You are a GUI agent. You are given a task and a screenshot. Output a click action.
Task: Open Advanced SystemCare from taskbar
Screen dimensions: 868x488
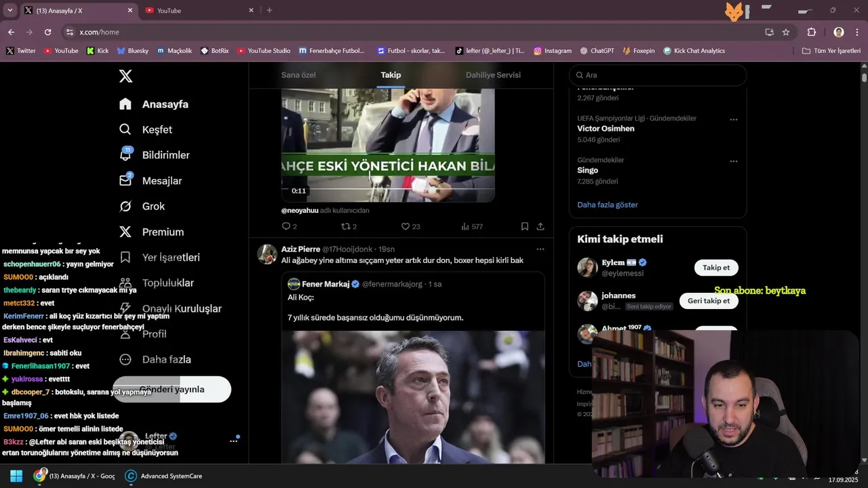point(163,476)
